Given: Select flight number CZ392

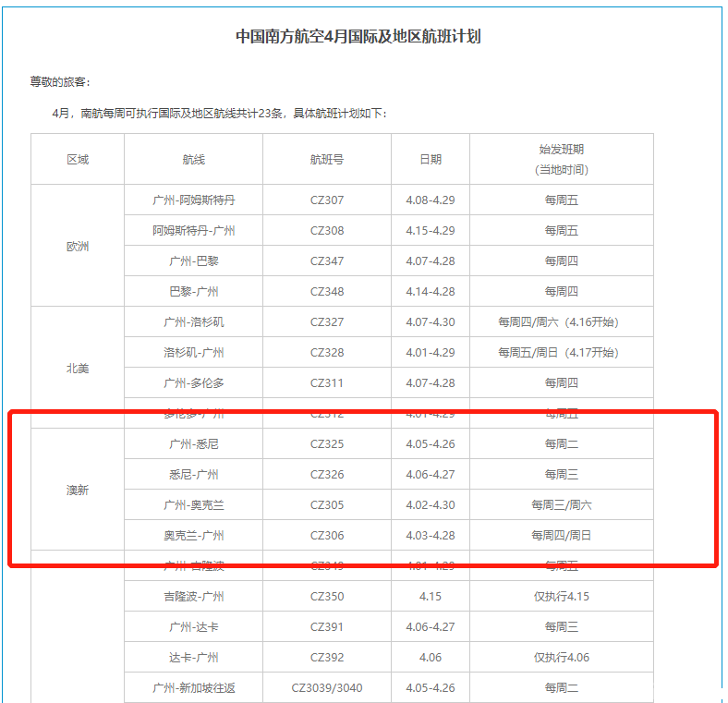Looking at the screenshot, I should 327,658.
